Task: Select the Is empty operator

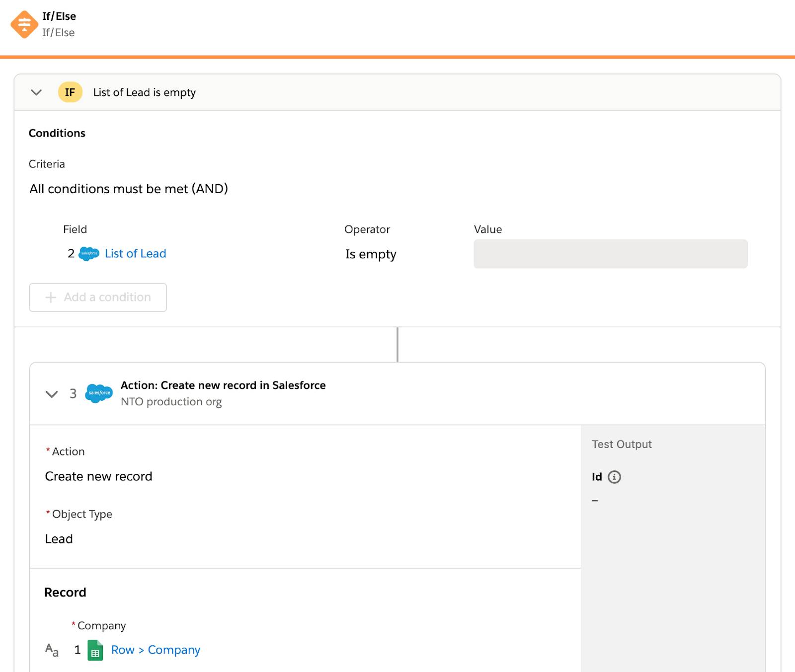Action: (x=371, y=254)
